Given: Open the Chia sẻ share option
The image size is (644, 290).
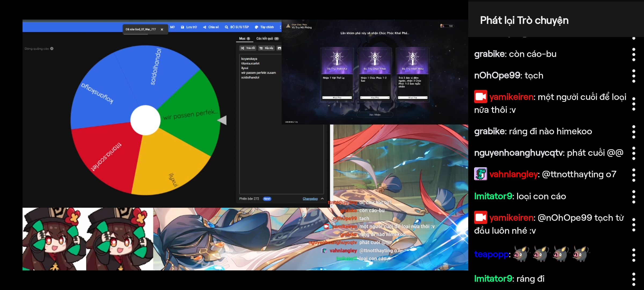Looking at the screenshot, I should coord(211,27).
